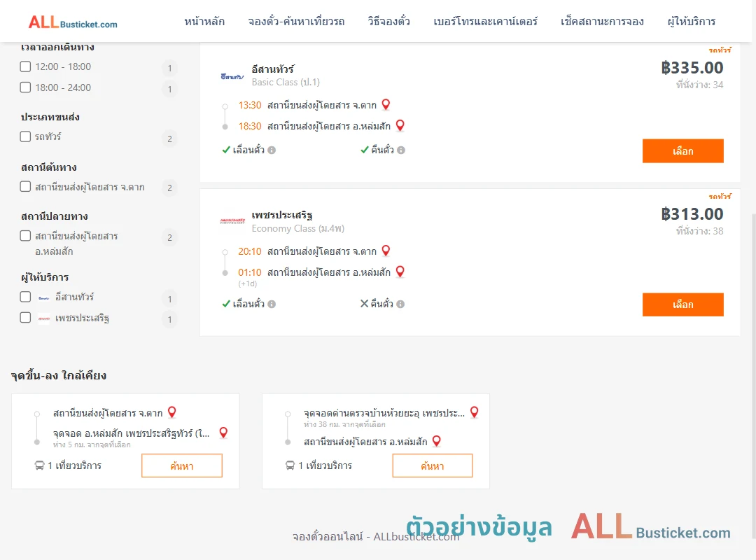Click the page vertical scrollbar
This screenshot has width=756, height=560.
pyautogui.click(x=753, y=376)
